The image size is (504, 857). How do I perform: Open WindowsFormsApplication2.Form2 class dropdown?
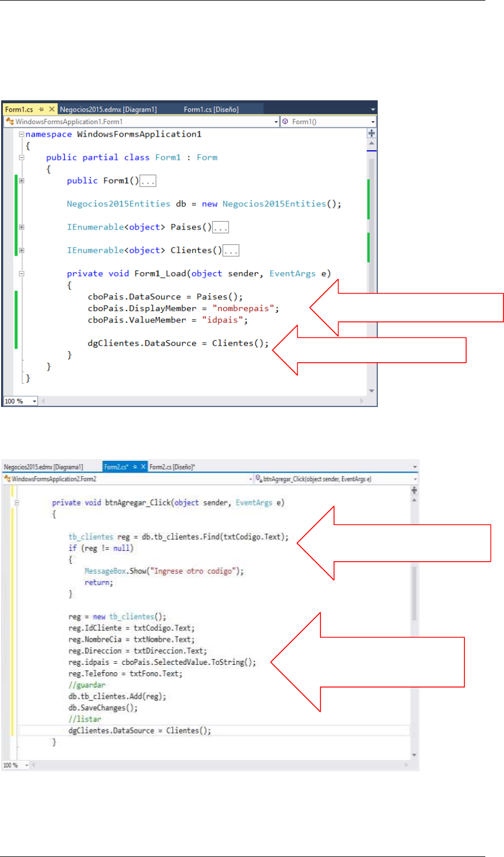coord(250,479)
